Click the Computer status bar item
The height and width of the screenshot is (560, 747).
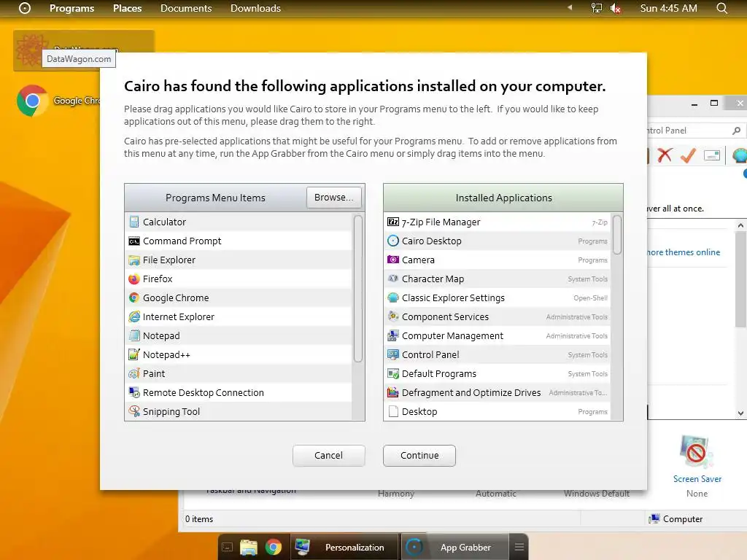tap(676, 519)
